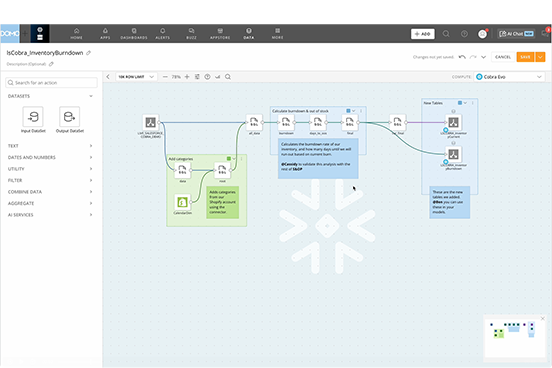Click the toolbar icon beside the magnifier
The width and height of the screenshot is (552, 368).
pyautogui.click(x=218, y=77)
